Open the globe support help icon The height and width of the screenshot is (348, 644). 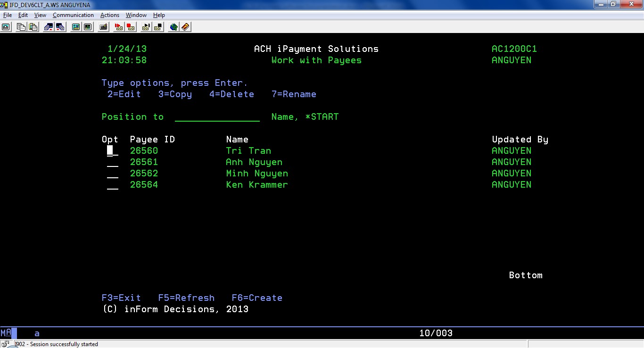click(173, 27)
